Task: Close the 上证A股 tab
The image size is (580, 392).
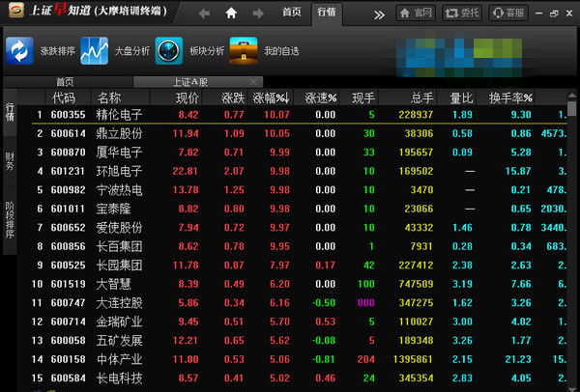Action: (253, 82)
